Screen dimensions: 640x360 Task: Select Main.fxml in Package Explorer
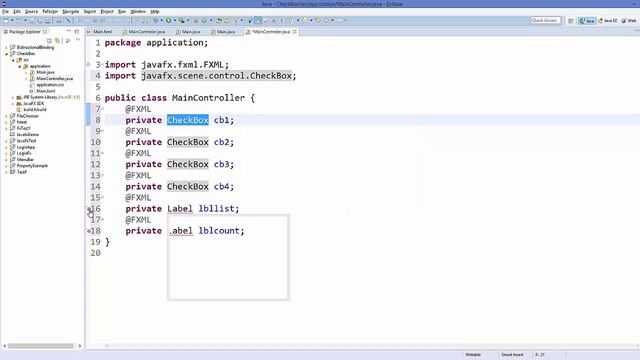tap(46, 91)
